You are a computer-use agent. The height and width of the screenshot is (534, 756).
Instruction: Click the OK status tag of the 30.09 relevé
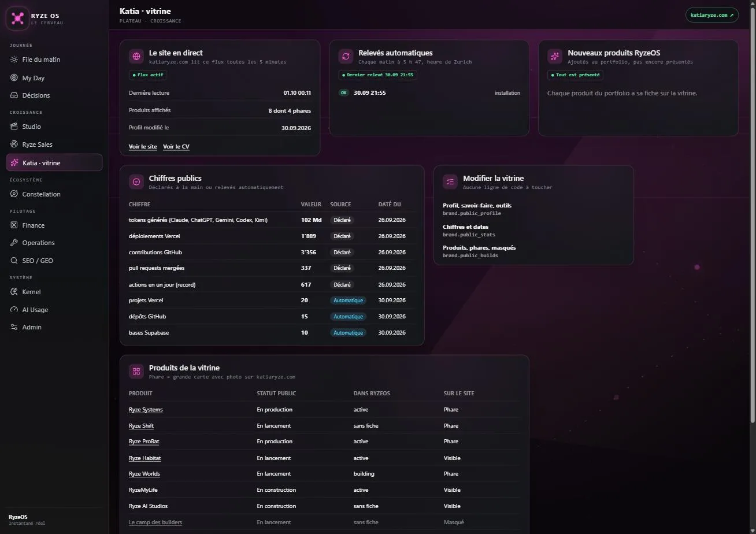[344, 93]
